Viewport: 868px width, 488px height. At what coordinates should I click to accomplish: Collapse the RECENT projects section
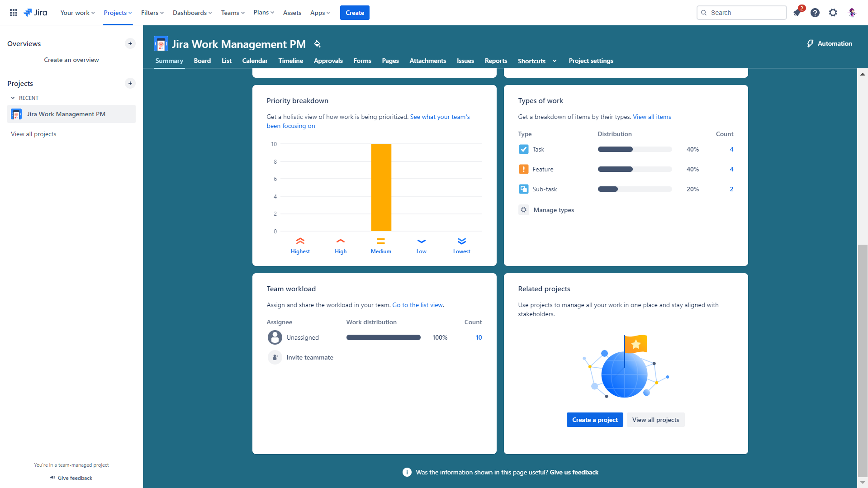tap(13, 98)
